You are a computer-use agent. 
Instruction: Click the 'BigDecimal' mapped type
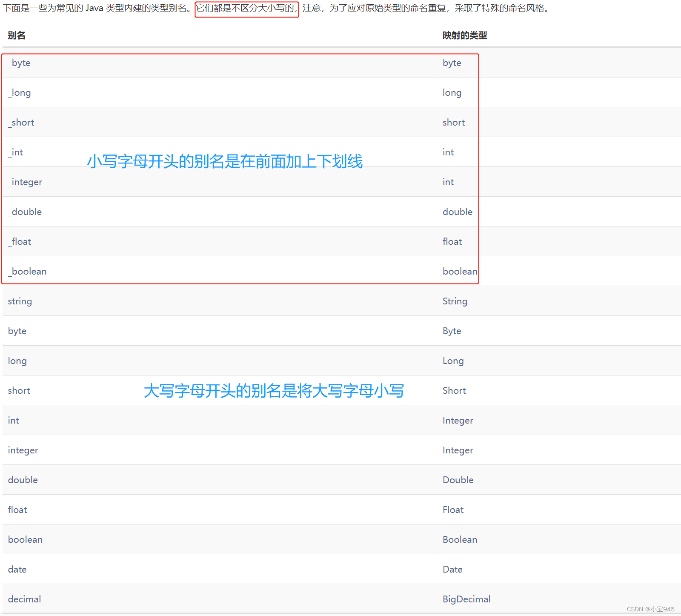[466, 599]
